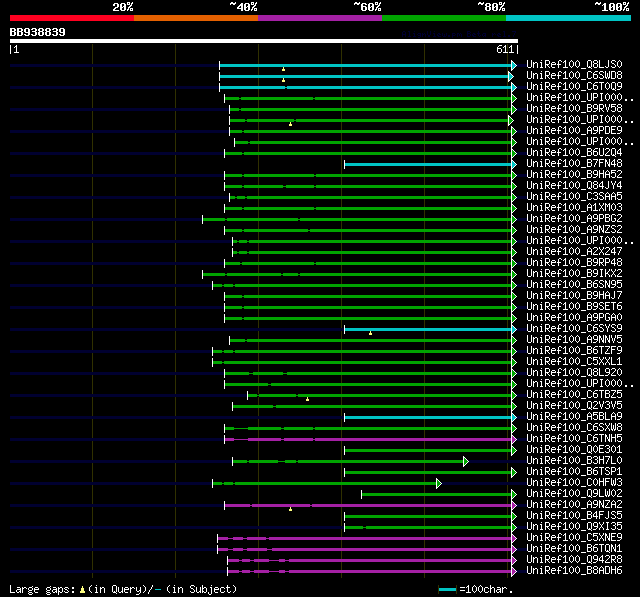
Task: Click the red 20% identity legend segment
Action: click(72, 18)
